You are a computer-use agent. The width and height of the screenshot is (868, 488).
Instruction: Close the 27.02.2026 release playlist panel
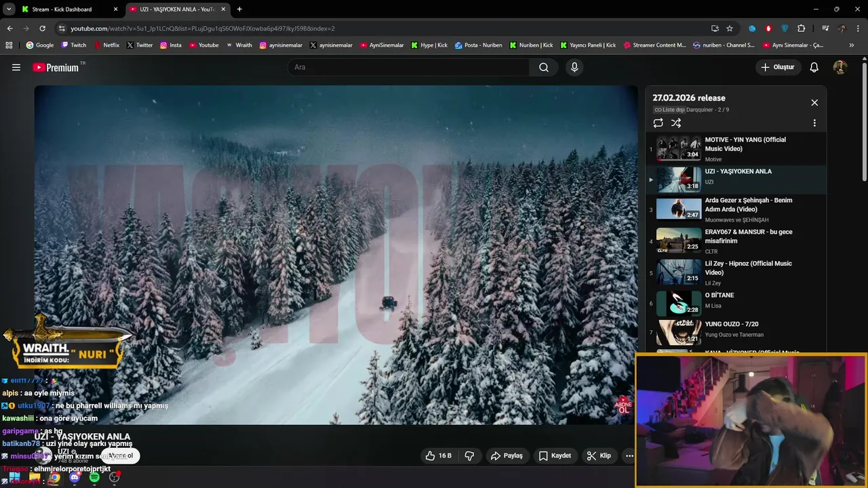point(814,102)
